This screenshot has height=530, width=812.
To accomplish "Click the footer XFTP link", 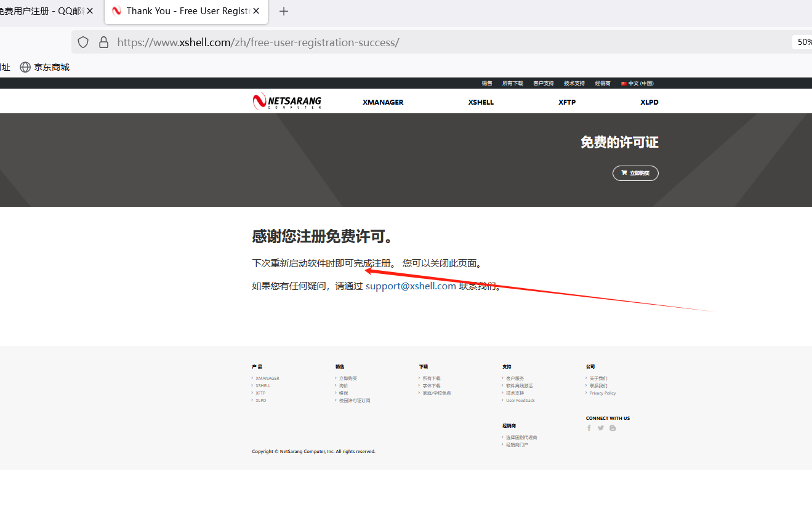I will (x=260, y=393).
